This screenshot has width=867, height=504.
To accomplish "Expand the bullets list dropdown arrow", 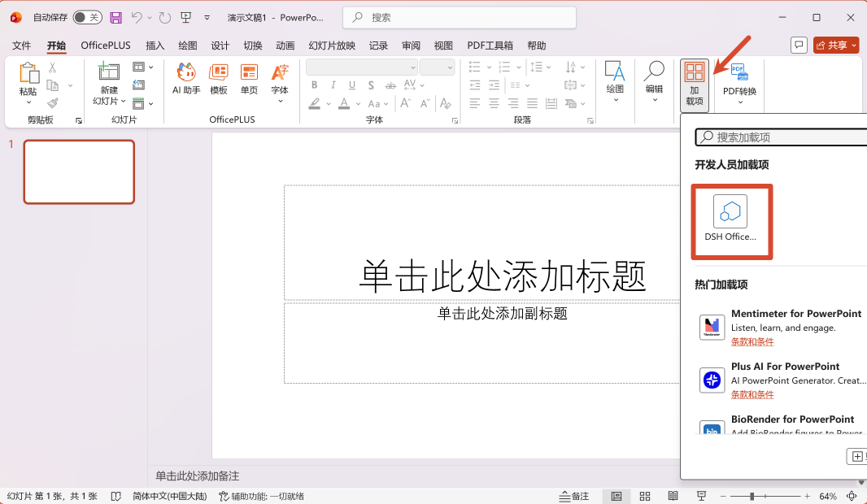I will pyautogui.click(x=489, y=67).
